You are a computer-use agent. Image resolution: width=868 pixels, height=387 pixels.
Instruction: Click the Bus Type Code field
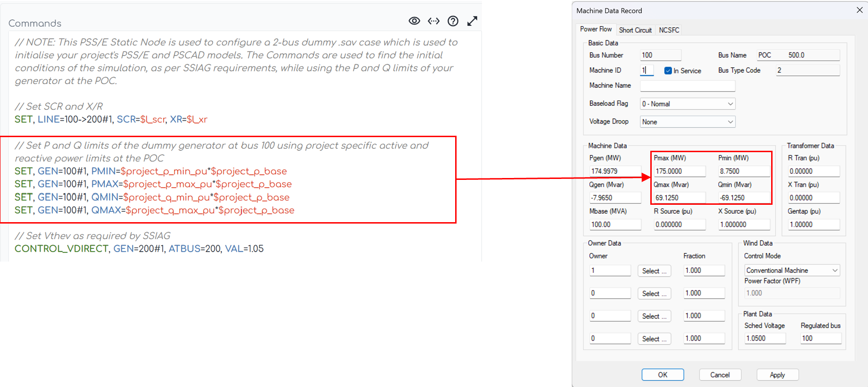click(807, 70)
